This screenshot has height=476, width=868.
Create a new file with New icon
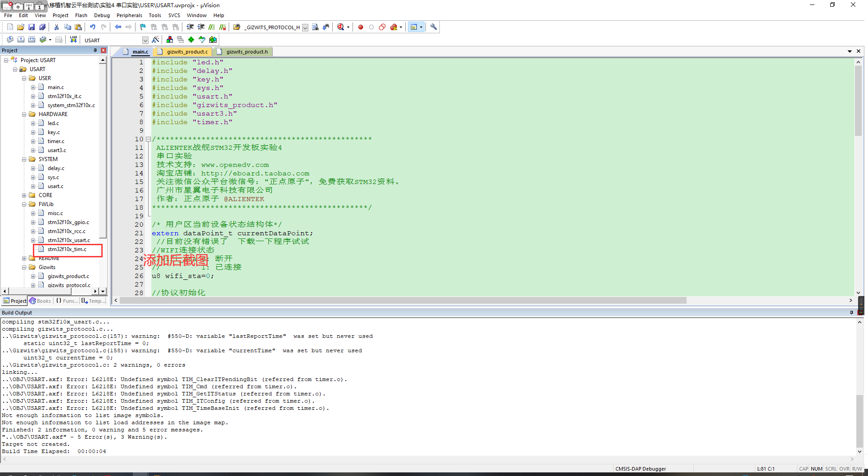10,27
